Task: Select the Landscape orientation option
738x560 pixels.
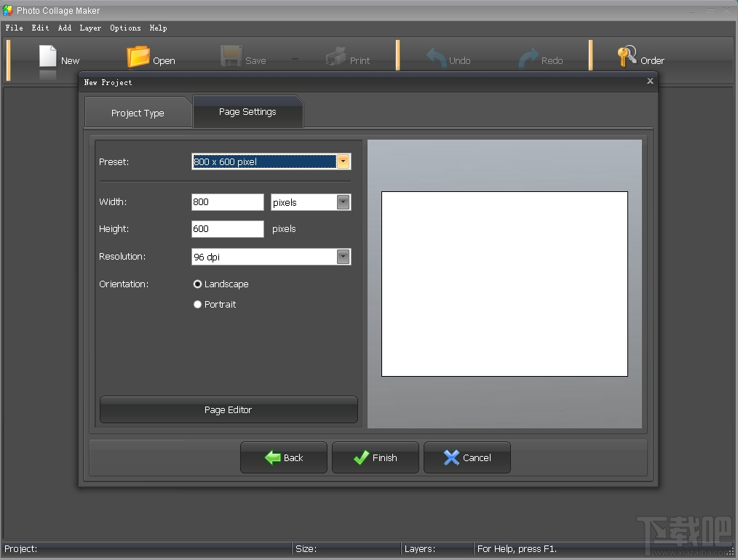Action: click(197, 284)
